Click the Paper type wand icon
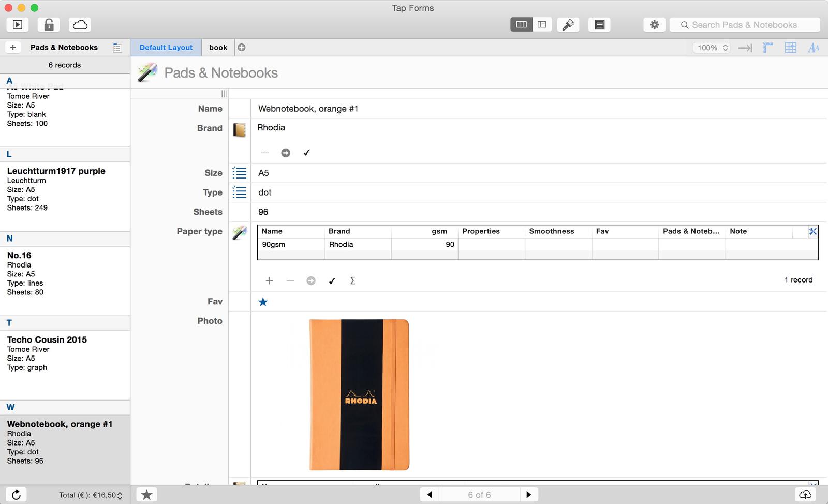The width and height of the screenshot is (828, 504). [240, 233]
